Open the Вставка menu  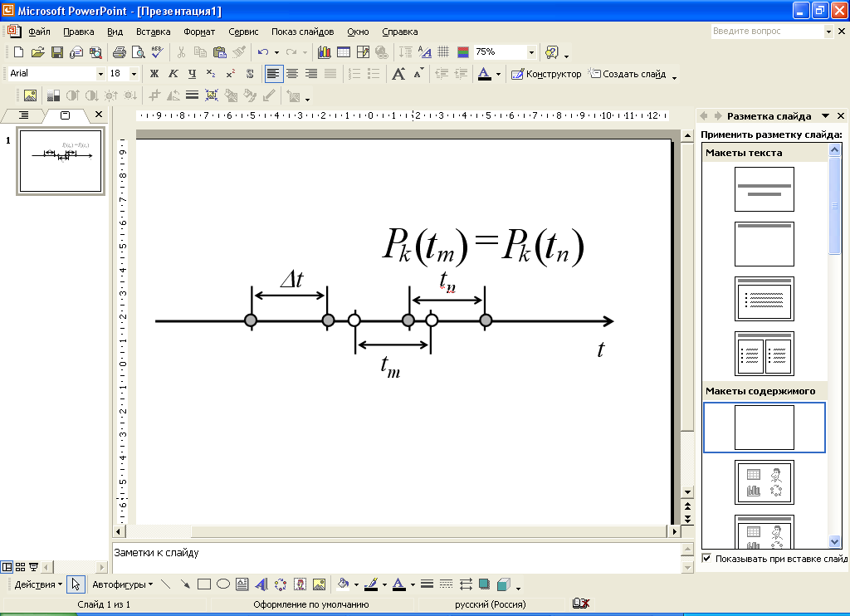(x=153, y=32)
